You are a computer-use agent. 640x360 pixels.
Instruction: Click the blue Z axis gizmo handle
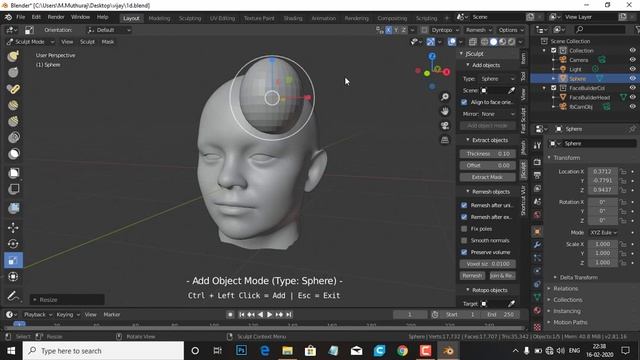(x=432, y=56)
